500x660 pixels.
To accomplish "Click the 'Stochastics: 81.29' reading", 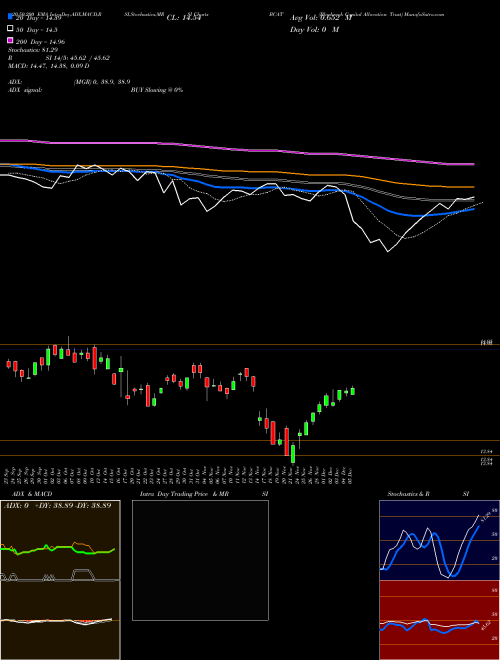I will (x=33, y=50).
